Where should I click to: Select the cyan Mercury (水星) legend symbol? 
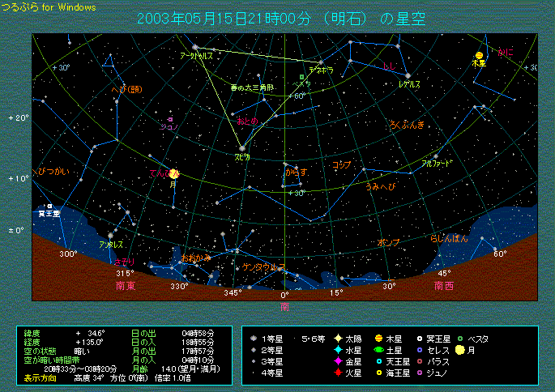coord(339,350)
